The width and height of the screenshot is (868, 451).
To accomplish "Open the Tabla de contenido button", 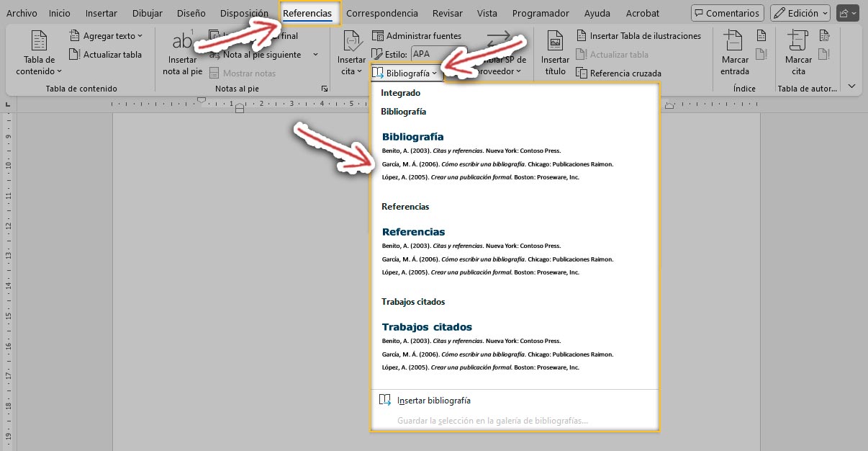I will click(x=39, y=53).
